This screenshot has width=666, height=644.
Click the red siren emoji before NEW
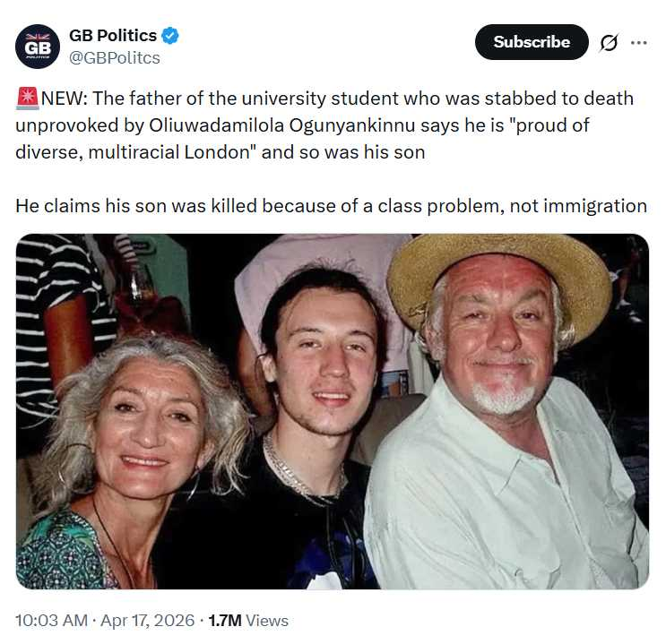click(x=27, y=99)
